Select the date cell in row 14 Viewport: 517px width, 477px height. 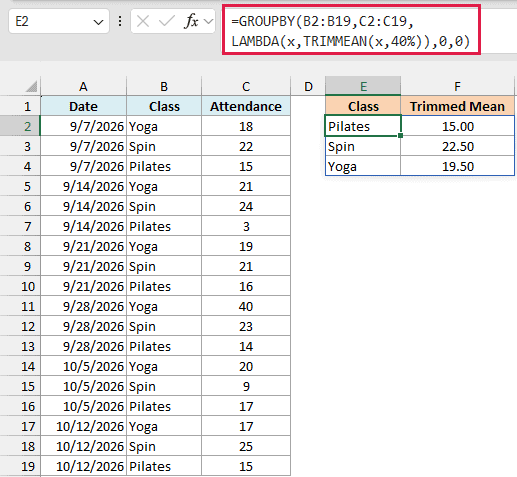(x=83, y=366)
